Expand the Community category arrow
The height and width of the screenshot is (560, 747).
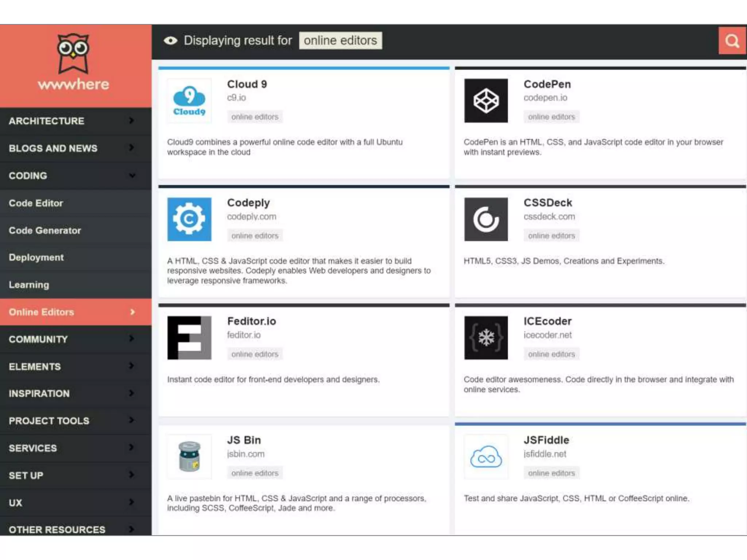tap(132, 339)
